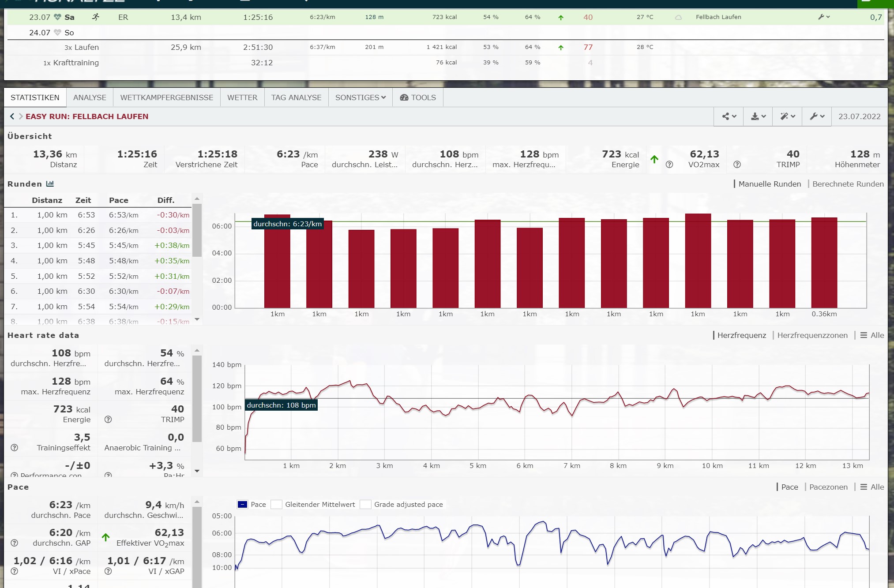Switch to the ANALYSE tab

[90, 97]
